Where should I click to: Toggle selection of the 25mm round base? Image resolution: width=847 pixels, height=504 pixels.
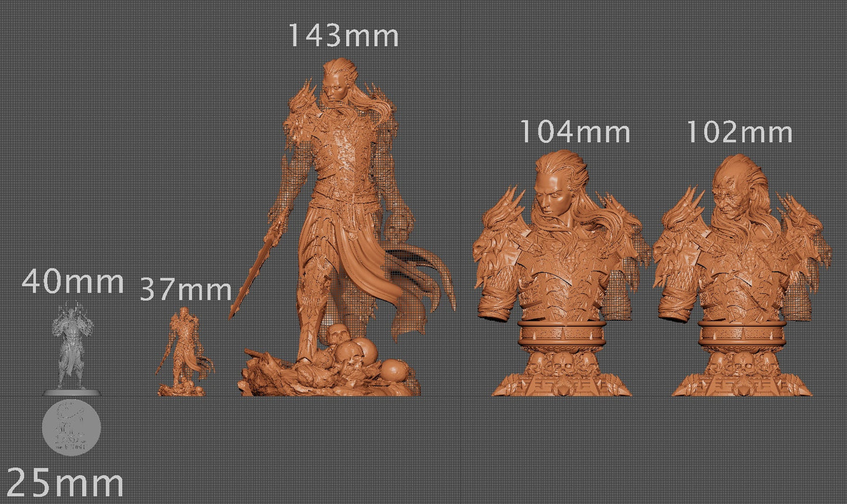pos(72,391)
